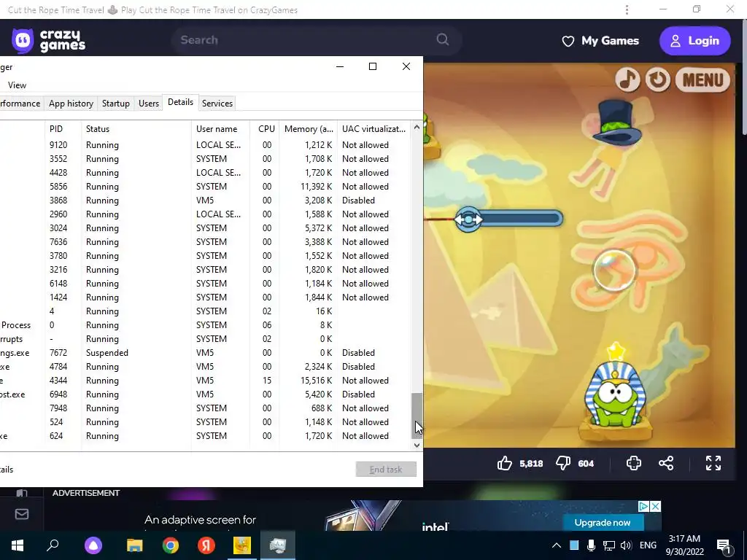
Task: Click the thumbs up like icon
Action: tap(505, 463)
